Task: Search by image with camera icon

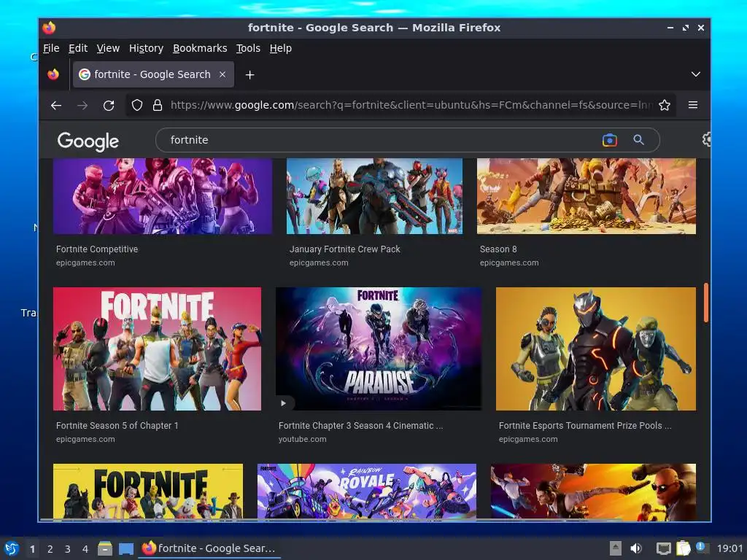Action: point(610,140)
